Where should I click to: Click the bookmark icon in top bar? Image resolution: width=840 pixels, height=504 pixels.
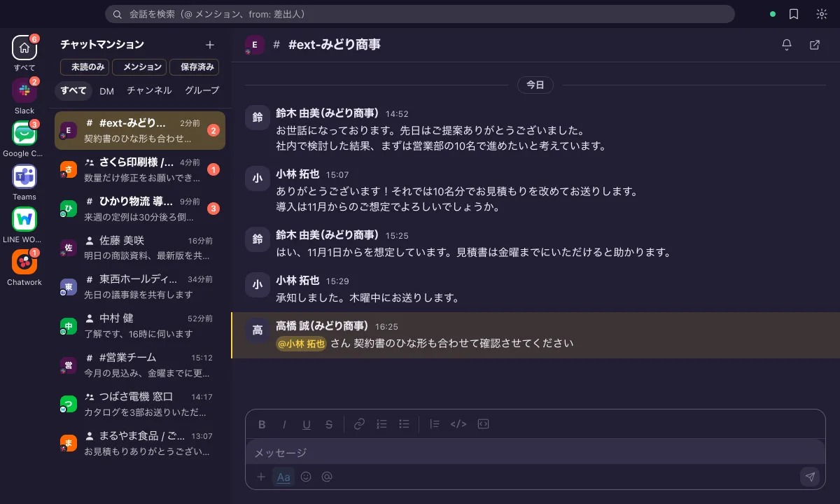tap(794, 14)
